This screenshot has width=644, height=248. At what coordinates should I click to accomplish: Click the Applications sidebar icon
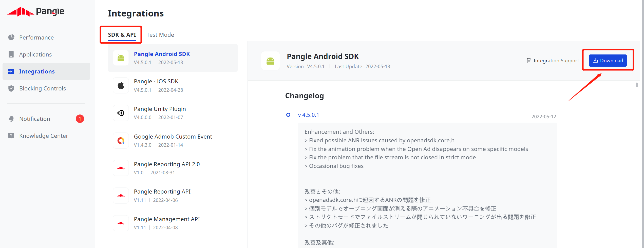tap(11, 54)
